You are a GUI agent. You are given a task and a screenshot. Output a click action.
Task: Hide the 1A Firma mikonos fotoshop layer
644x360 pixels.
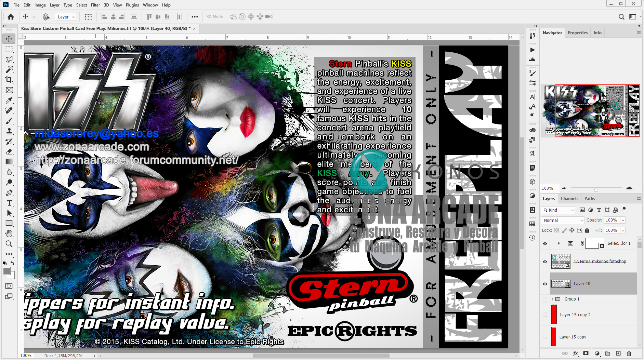tap(545, 262)
